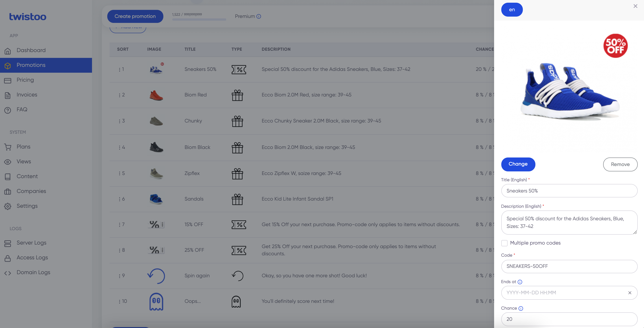This screenshot has width=644, height=328.
Task: Click the promotions usage progress bar
Action: click(x=199, y=20)
